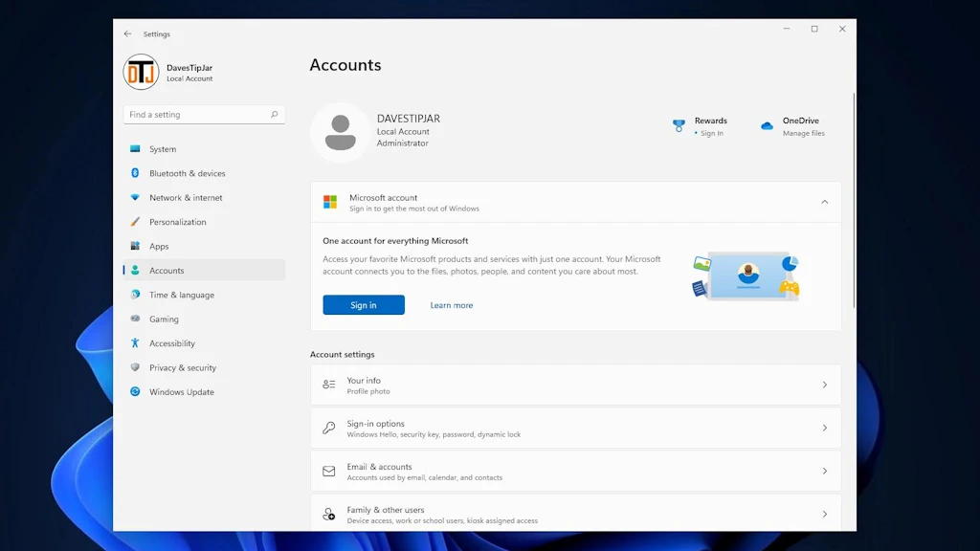This screenshot has height=551, width=980.
Task: Click the Accessibility figure icon
Action: 135,343
